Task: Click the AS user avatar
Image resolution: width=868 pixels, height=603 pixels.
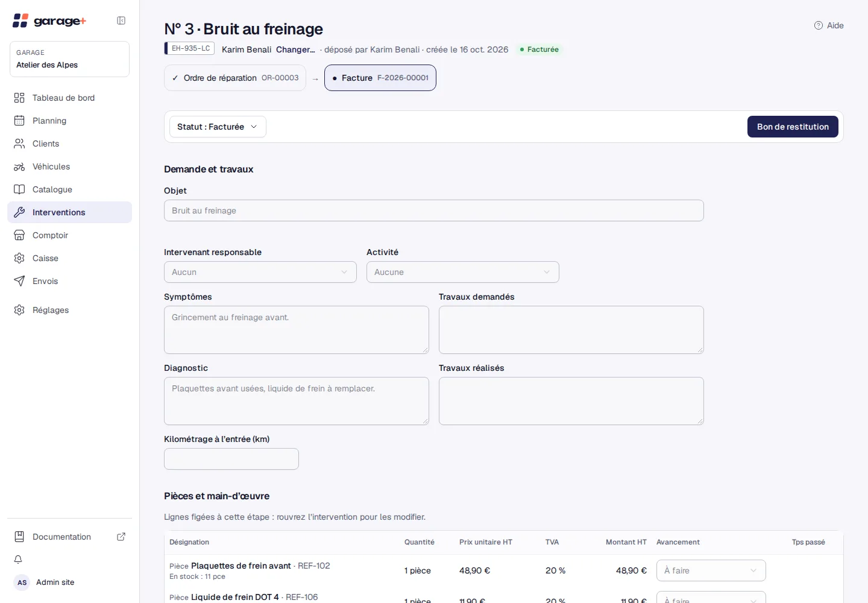Action: click(x=22, y=582)
